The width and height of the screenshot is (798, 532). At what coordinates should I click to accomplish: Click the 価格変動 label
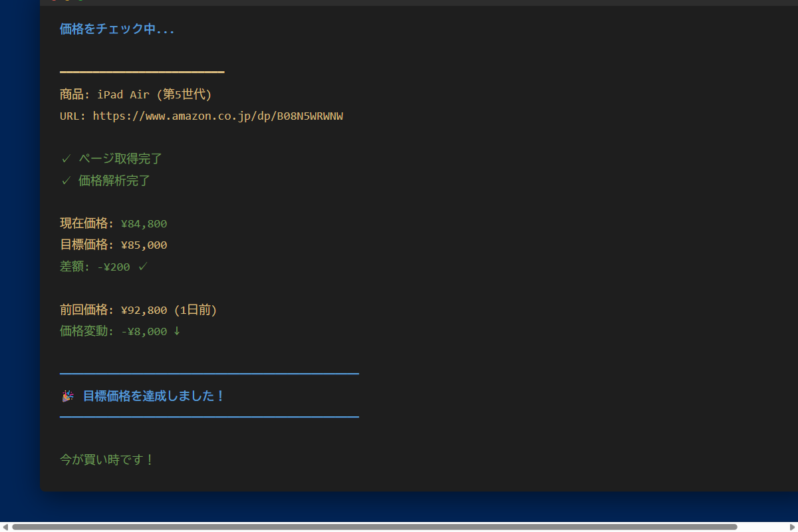pyautogui.click(x=85, y=331)
